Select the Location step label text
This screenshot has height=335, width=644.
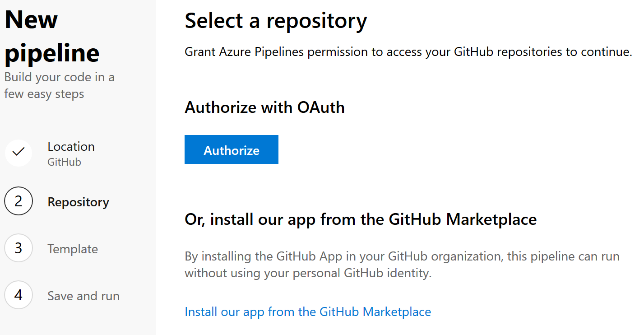[x=71, y=146]
